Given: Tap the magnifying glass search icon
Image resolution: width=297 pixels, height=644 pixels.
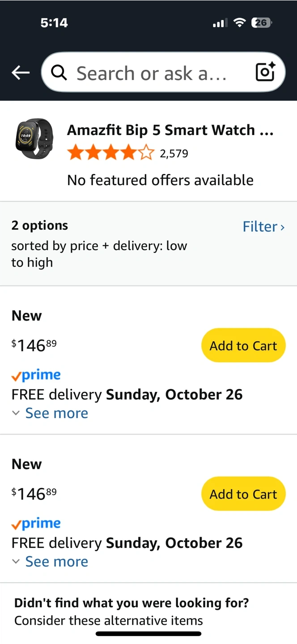Looking at the screenshot, I should [x=59, y=72].
